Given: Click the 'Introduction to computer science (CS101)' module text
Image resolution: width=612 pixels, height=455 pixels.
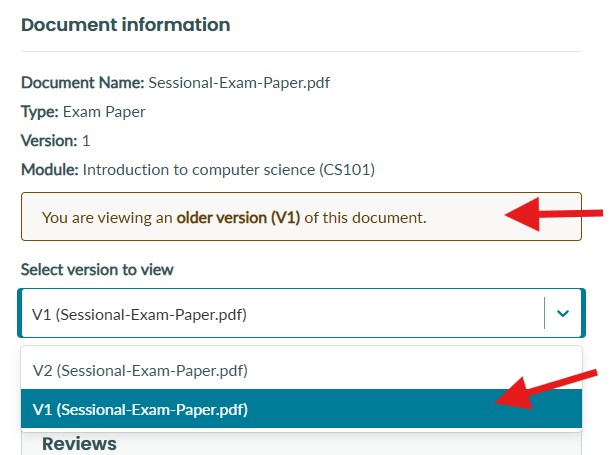Looking at the screenshot, I should (229, 170).
